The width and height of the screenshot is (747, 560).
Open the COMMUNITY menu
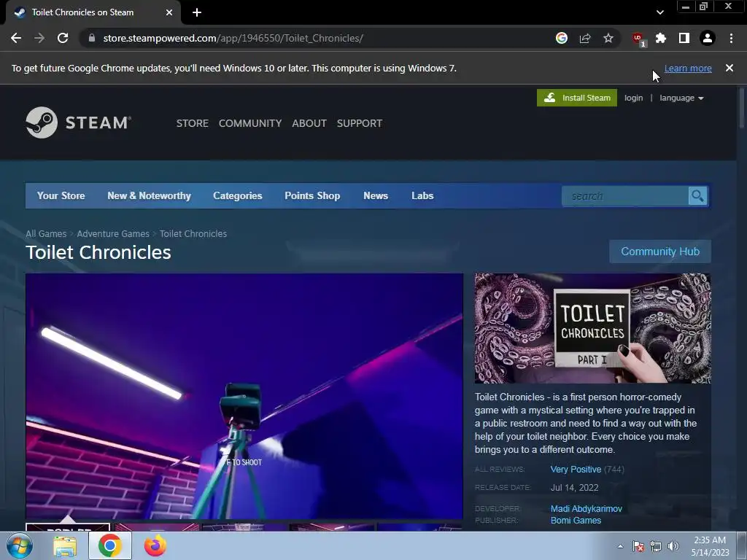click(x=250, y=123)
